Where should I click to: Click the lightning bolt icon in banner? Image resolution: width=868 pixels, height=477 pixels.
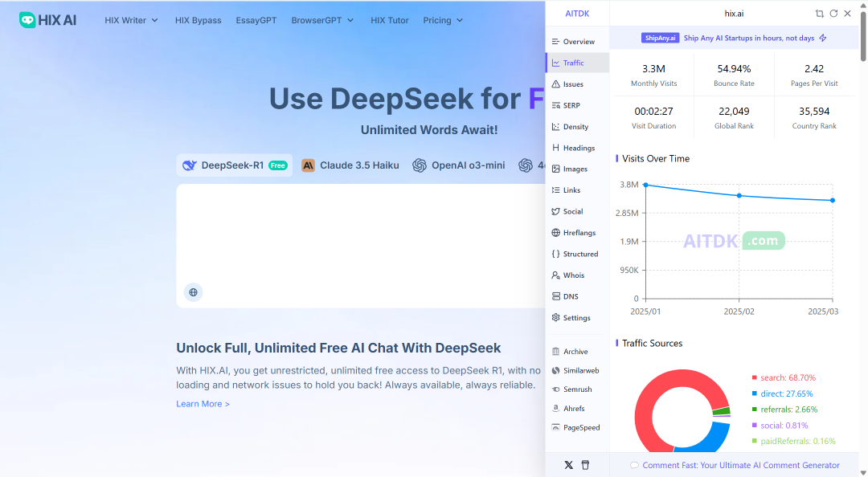point(823,39)
